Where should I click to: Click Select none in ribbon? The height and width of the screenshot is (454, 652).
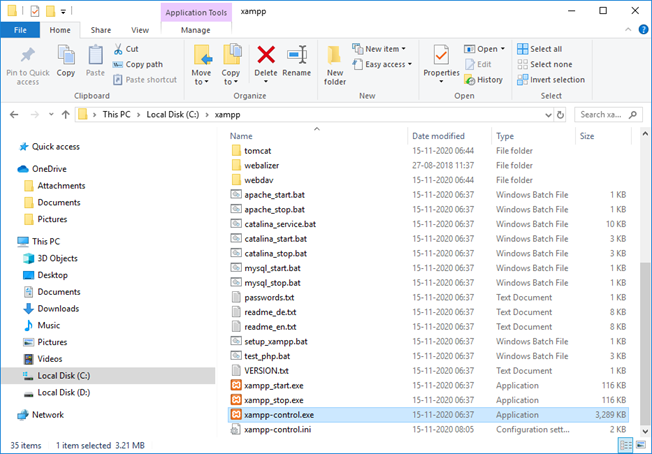pos(545,64)
